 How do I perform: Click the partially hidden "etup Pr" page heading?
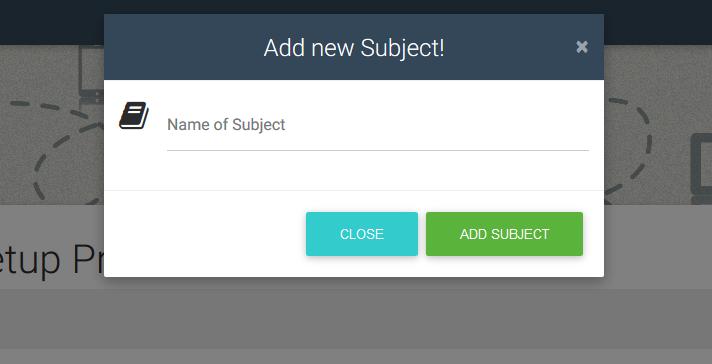pos(52,261)
